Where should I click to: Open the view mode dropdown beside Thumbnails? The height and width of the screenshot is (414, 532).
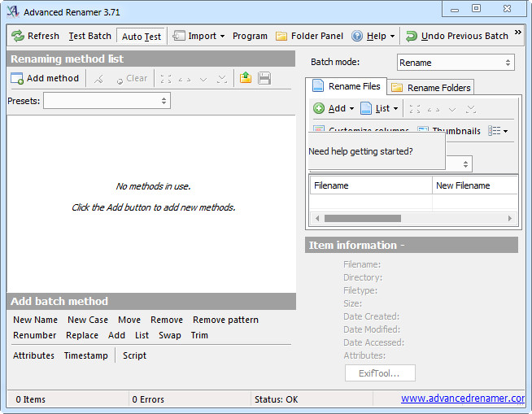(x=498, y=131)
